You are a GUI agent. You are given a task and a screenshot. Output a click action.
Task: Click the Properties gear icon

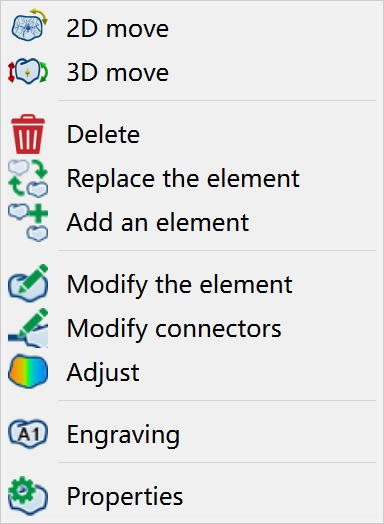28,496
